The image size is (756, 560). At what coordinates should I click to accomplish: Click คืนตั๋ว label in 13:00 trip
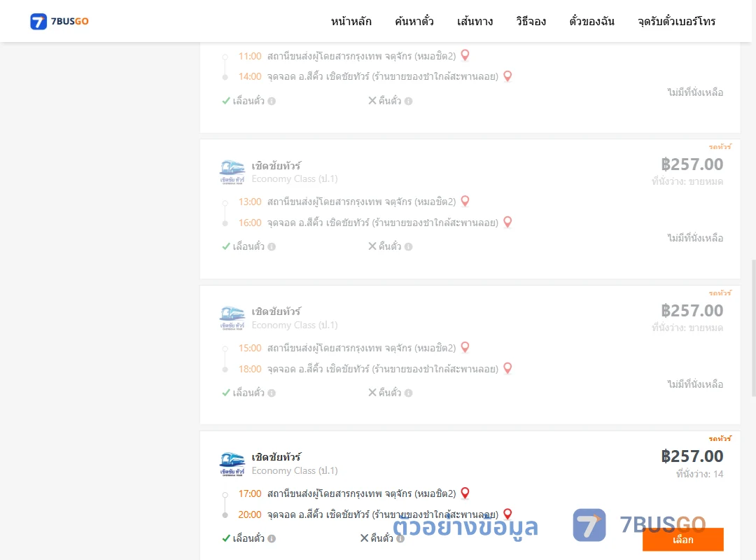(x=390, y=246)
